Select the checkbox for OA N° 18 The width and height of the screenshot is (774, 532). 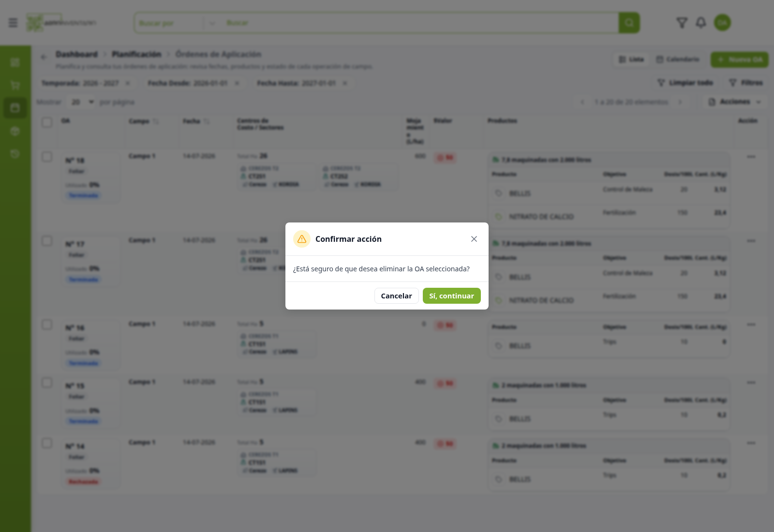tap(47, 157)
